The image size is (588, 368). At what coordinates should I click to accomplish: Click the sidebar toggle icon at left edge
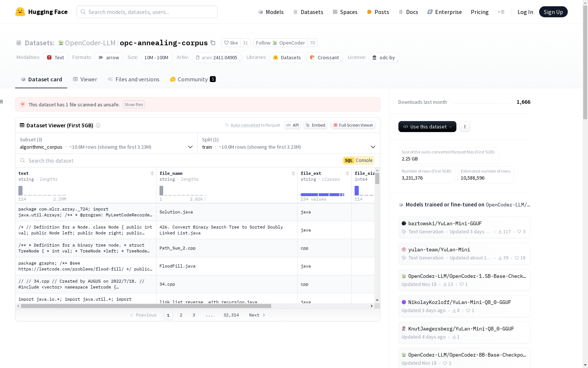click(x=1, y=102)
